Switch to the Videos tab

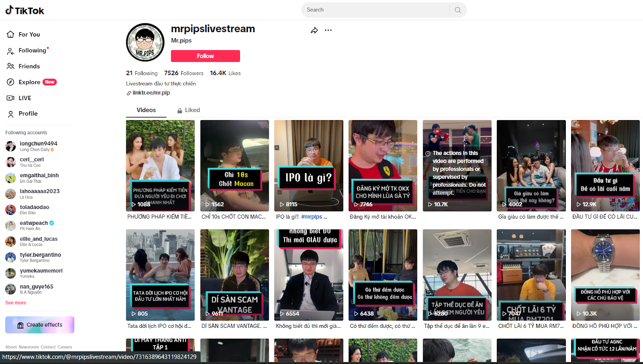146,110
